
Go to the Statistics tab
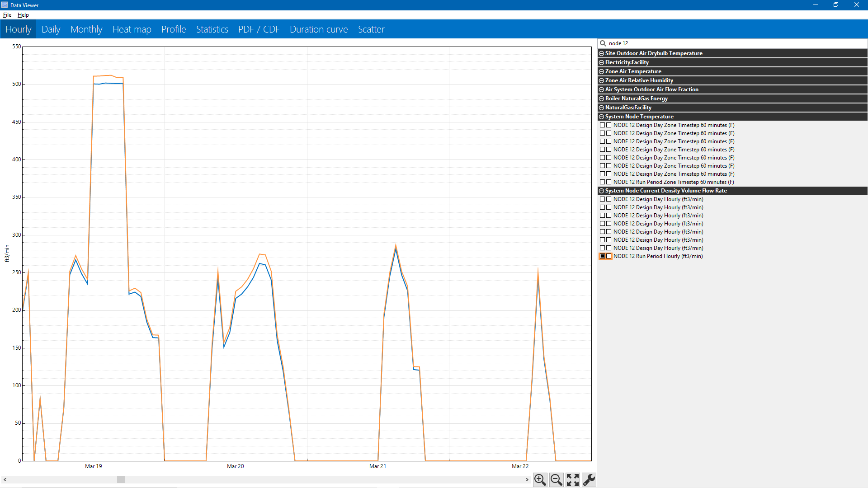[212, 29]
